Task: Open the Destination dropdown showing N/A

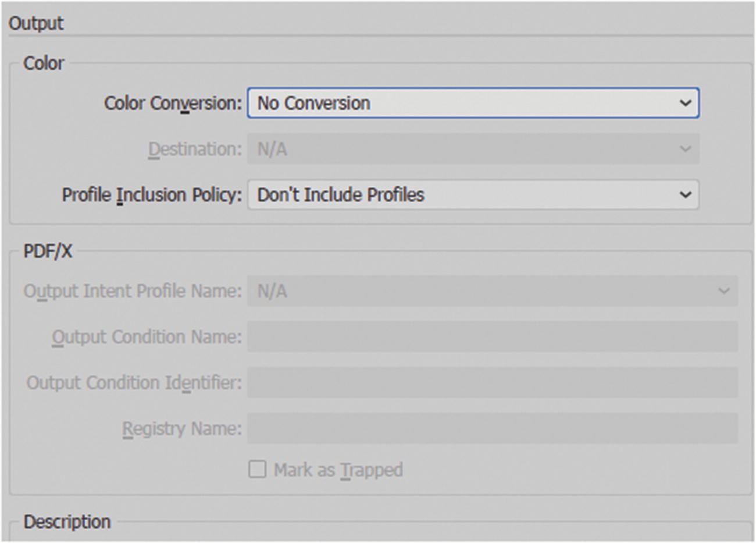Action: tap(473, 149)
